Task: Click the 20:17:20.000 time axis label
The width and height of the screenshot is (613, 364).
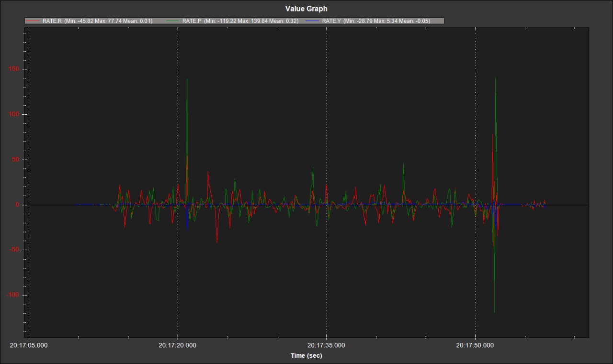Action: pos(178,345)
